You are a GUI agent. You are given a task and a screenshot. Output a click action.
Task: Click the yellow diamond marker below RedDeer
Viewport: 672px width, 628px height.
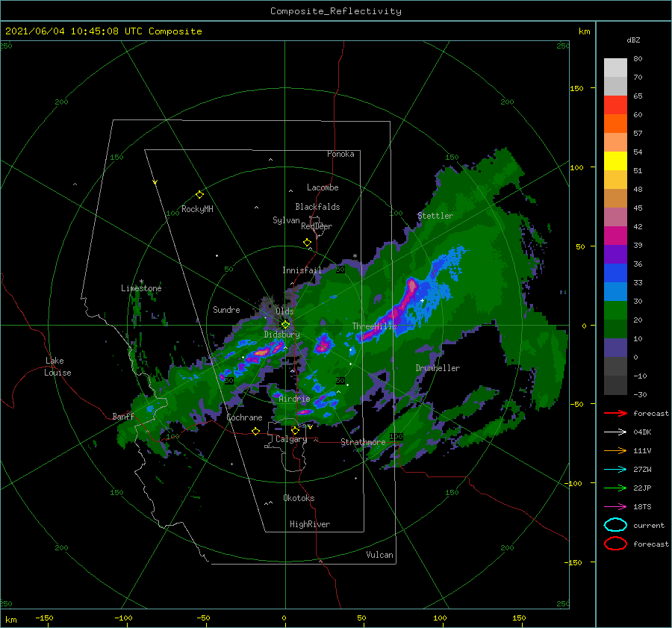[307, 243]
